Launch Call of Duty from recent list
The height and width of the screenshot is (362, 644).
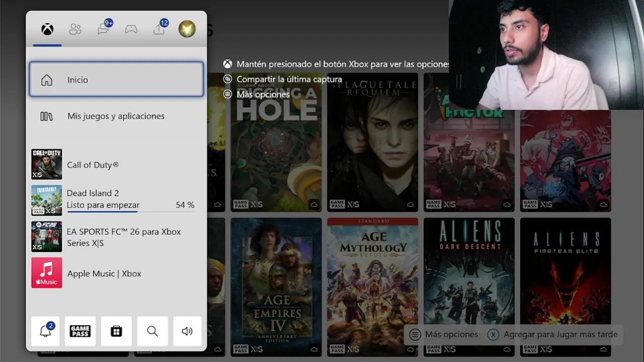point(116,164)
